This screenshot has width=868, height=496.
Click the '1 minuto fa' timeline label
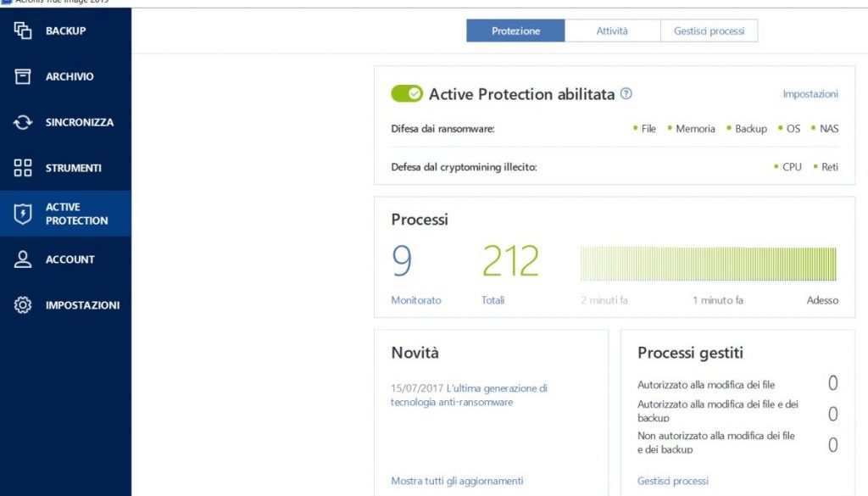[717, 300]
